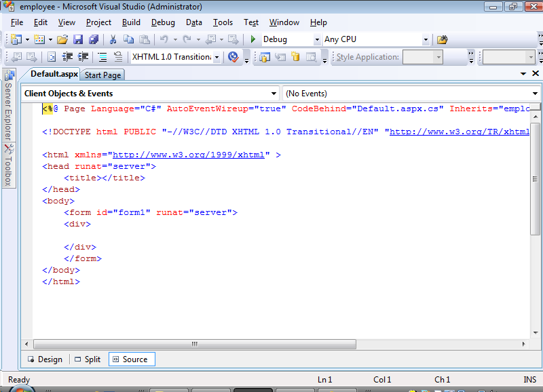Click the w3.org/1999/xhtml link in code
The height and width of the screenshot is (392, 543).
[x=188, y=155]
